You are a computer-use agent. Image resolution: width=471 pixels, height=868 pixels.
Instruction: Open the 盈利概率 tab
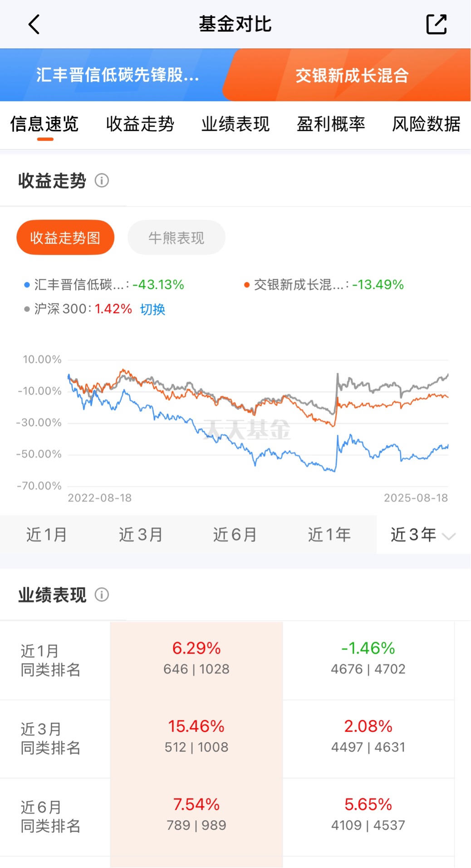pyautogui.click(x=331, y=124)
